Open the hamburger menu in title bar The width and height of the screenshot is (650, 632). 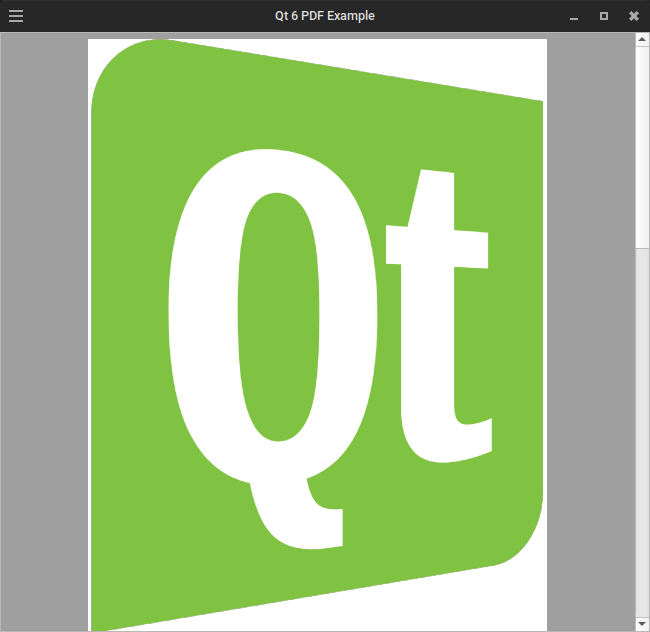coord(16,16)
